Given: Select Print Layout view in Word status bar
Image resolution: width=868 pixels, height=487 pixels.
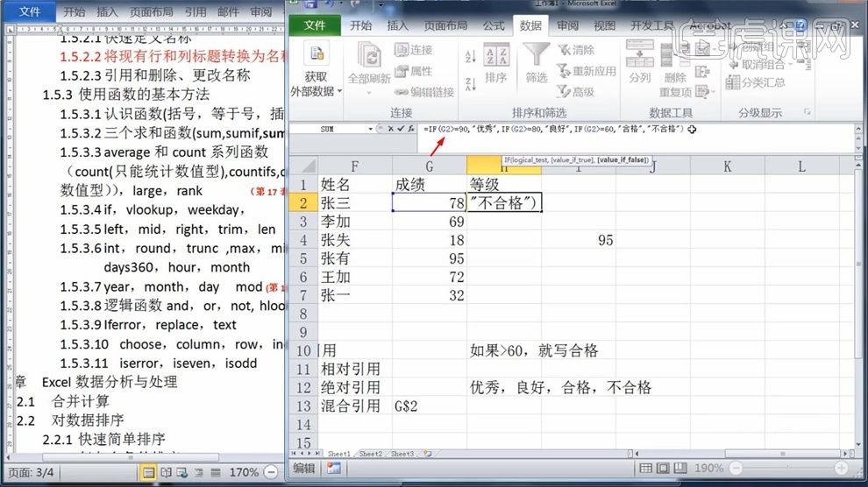Looking at the screenshot, I should (148, 473).
